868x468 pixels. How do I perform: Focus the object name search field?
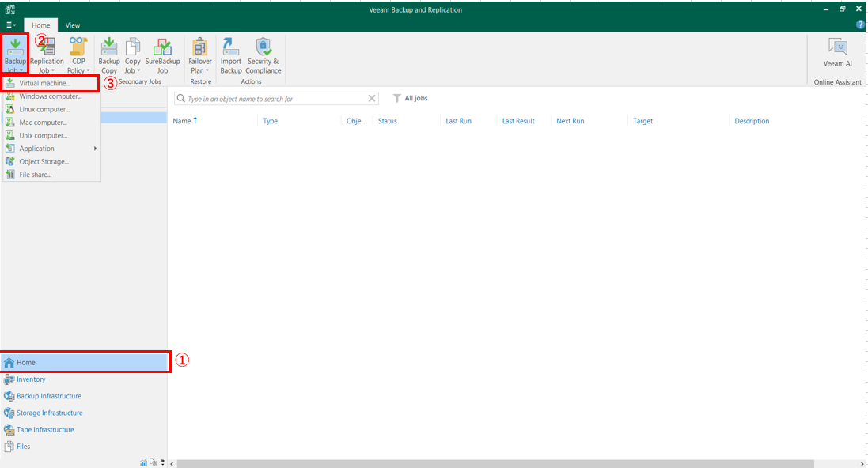click(277, 99)
